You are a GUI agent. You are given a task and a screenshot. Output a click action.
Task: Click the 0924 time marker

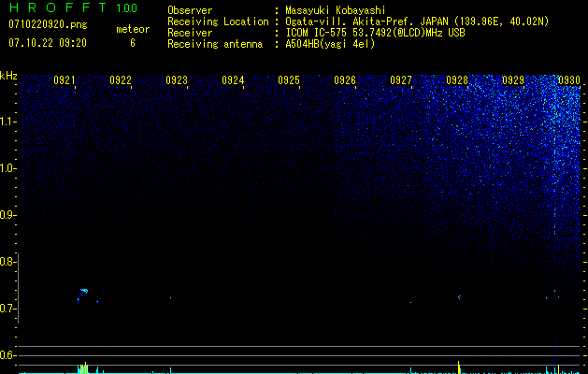point(233,80)
